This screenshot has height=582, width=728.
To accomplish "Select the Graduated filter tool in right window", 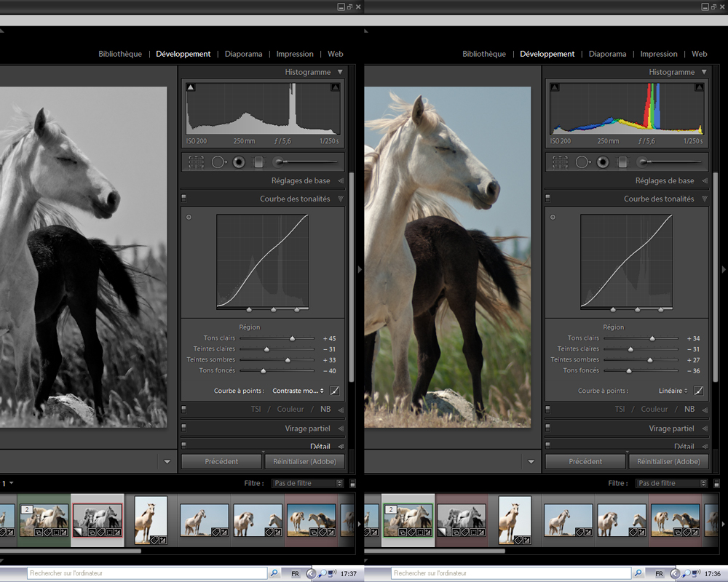I will [x=622, y=162].
